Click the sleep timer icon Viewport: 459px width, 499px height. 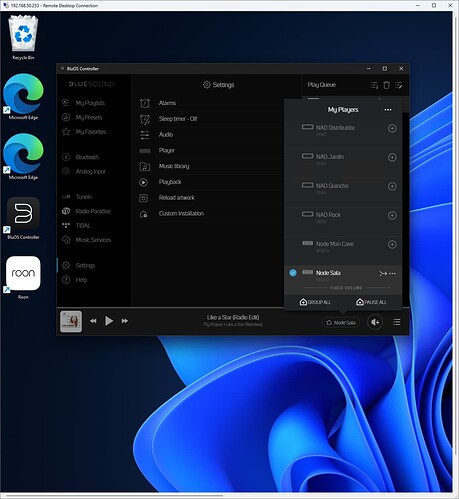tap(144, 119)
